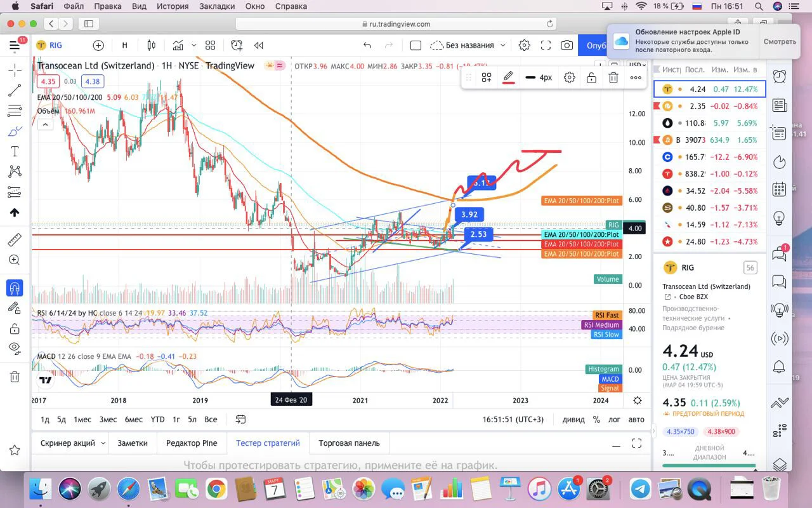Take a chart snapshot with camera
This screenshot has height=508, width=812.
pyautogui.click(x=566, y=45)
